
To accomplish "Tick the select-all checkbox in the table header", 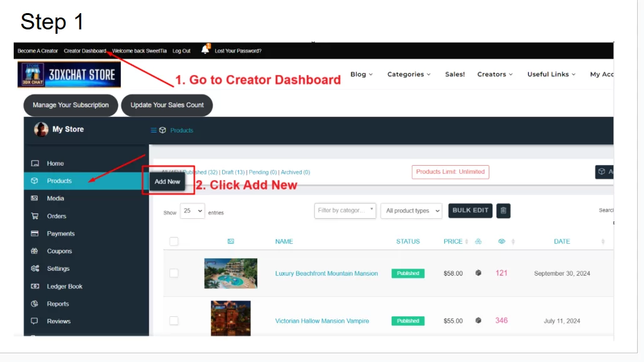I will (x=173, y=241).
